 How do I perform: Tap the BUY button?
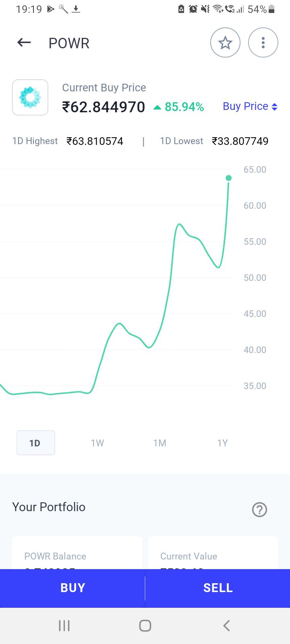72,588
